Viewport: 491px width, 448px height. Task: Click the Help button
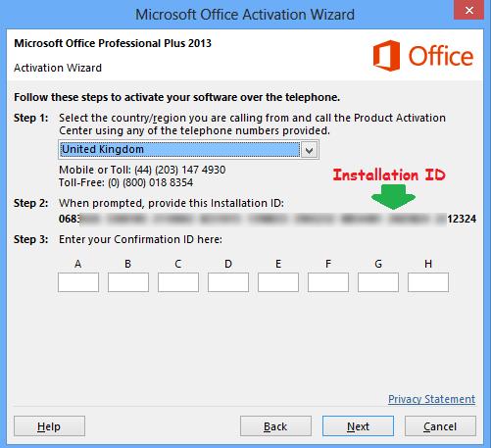[49, 426]
